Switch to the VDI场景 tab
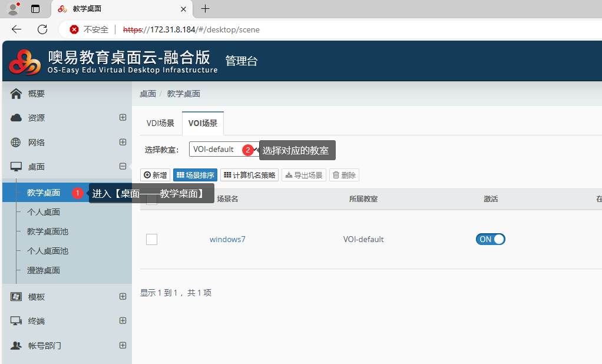 coord(160,123)
